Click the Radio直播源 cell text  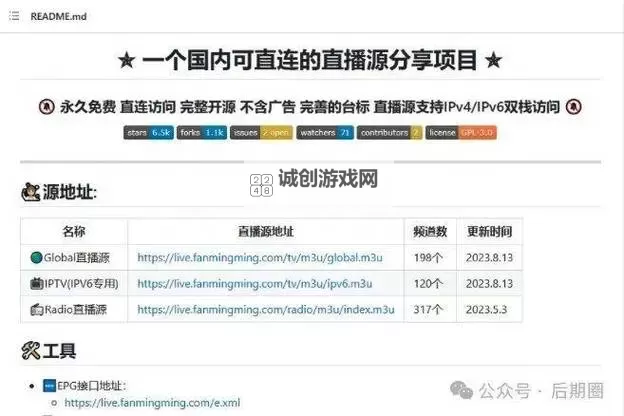tap(76, 309)
